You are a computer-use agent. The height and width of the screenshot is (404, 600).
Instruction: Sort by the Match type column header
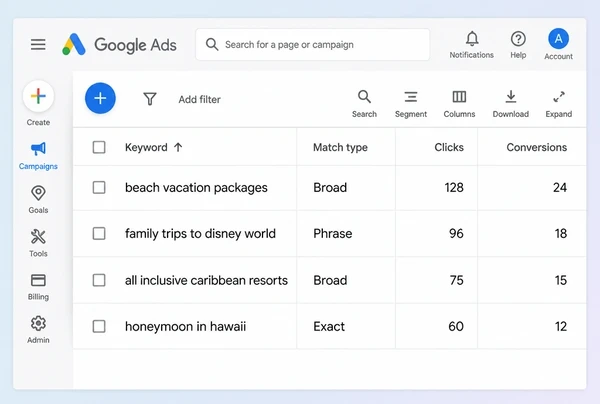point(340,147)
